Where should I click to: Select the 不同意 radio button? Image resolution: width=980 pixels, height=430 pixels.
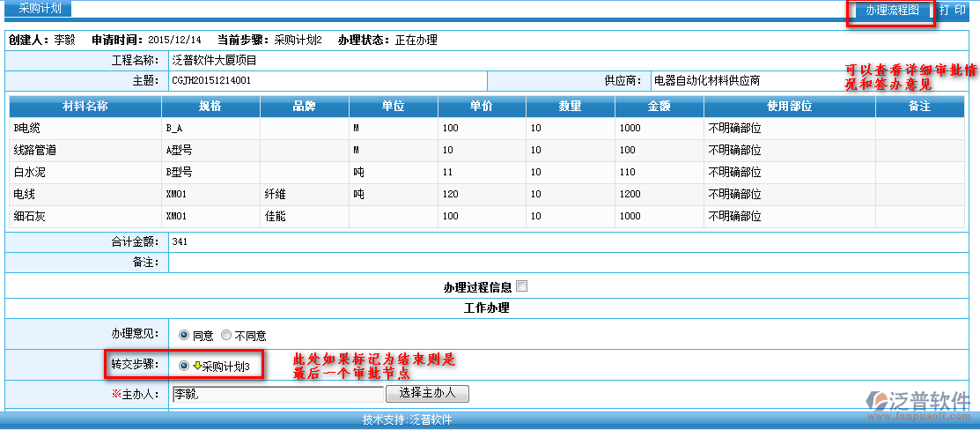pyautogui.click(x=226, y=335)
